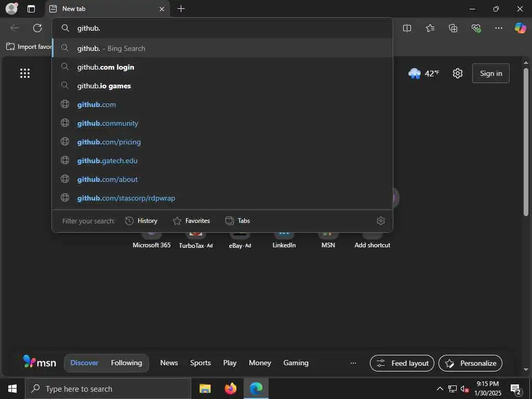Screen dimensions: 532x399
Task: Open the Edge profile avatar icon
Action: pos(11,9)
